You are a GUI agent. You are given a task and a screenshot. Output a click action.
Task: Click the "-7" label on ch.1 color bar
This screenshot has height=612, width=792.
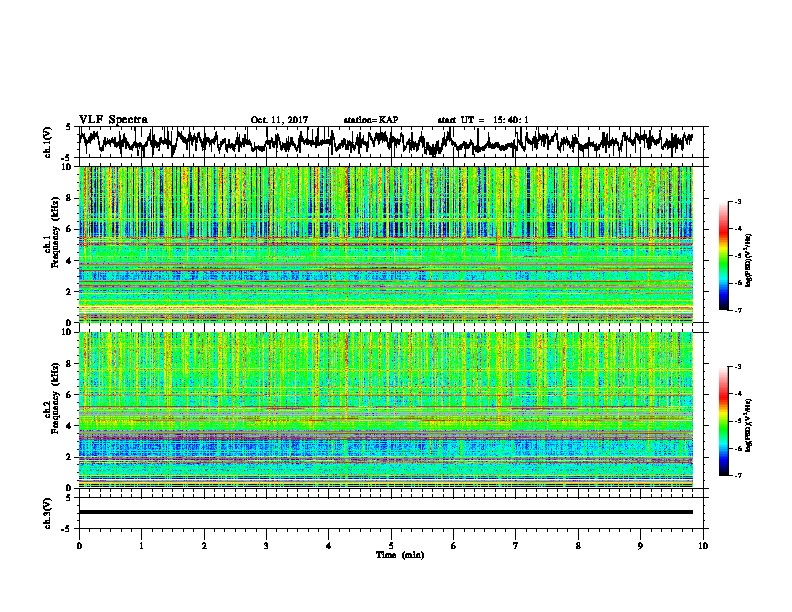[738, 310]
